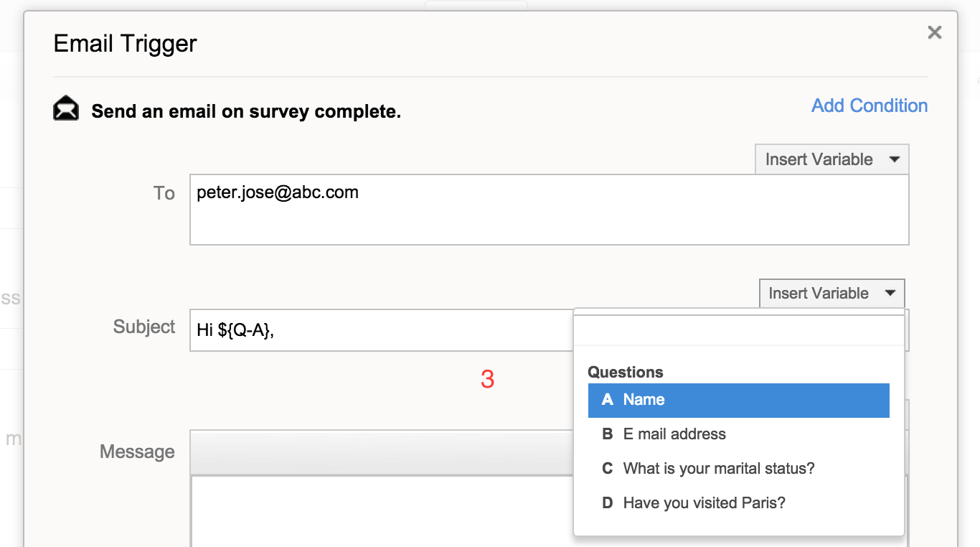The image size is (980, 547).
Task: Click "Send an email on survey complete." heading
Action: [245, 112]
